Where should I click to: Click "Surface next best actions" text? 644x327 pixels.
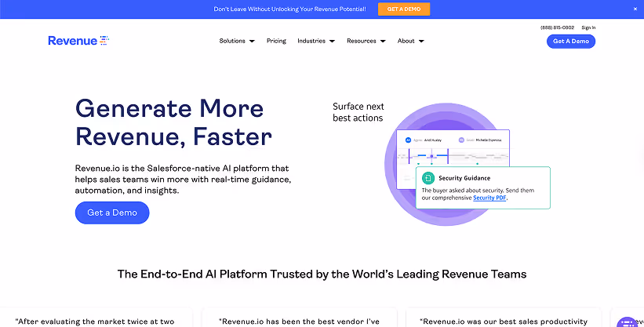tap(358, 112)
